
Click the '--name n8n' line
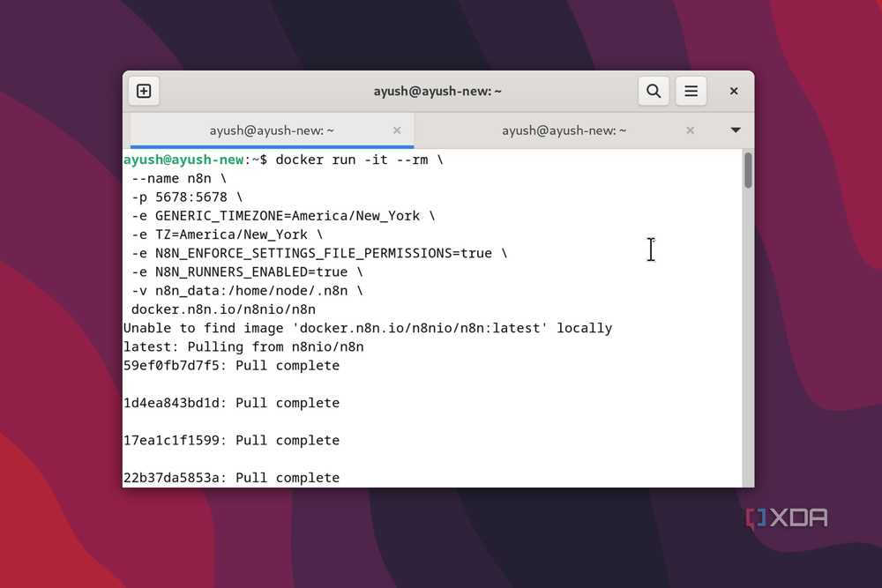(x=179, y=179)
